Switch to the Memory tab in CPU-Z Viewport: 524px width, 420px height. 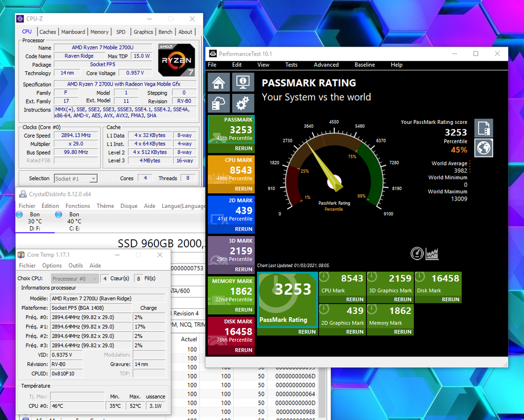(99, 32)
